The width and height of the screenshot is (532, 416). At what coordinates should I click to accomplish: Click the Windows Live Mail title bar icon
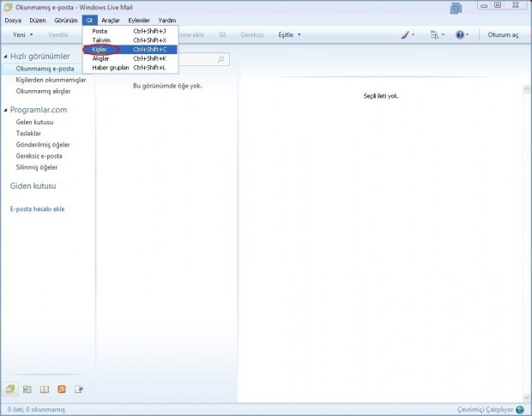[8, 7]
